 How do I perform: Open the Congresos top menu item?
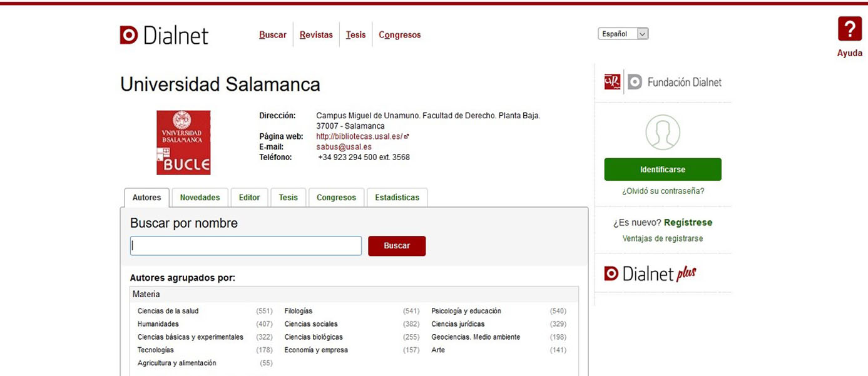point(400,35)
